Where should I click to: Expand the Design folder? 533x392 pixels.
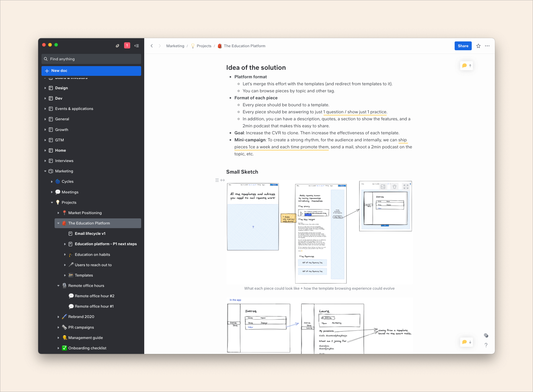coord(45,88)
